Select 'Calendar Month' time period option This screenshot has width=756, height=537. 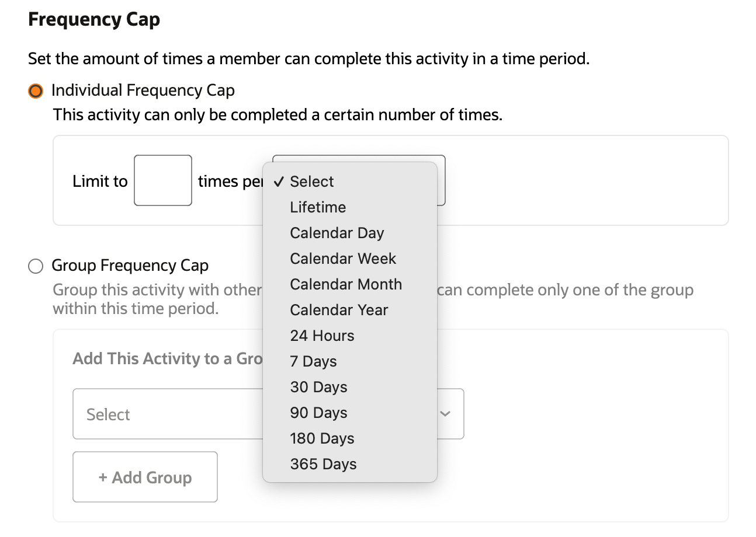pyautogui.click(x=346, y=284)
